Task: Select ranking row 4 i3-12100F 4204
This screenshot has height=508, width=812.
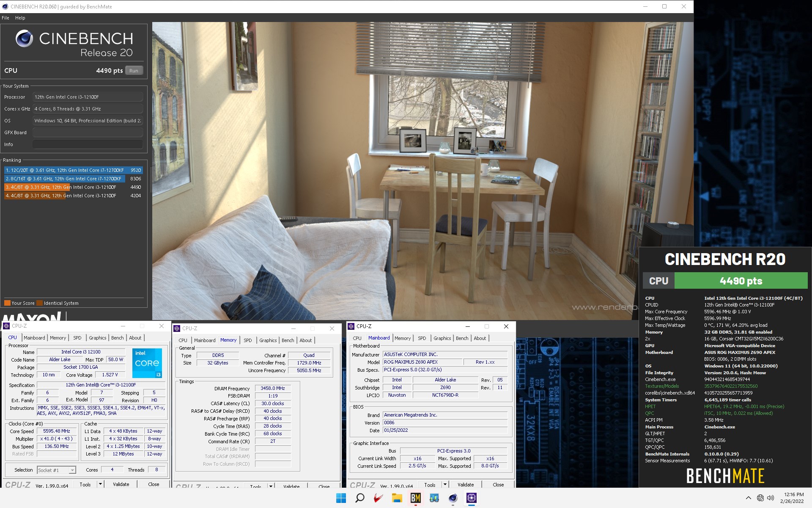Action: 74,196
